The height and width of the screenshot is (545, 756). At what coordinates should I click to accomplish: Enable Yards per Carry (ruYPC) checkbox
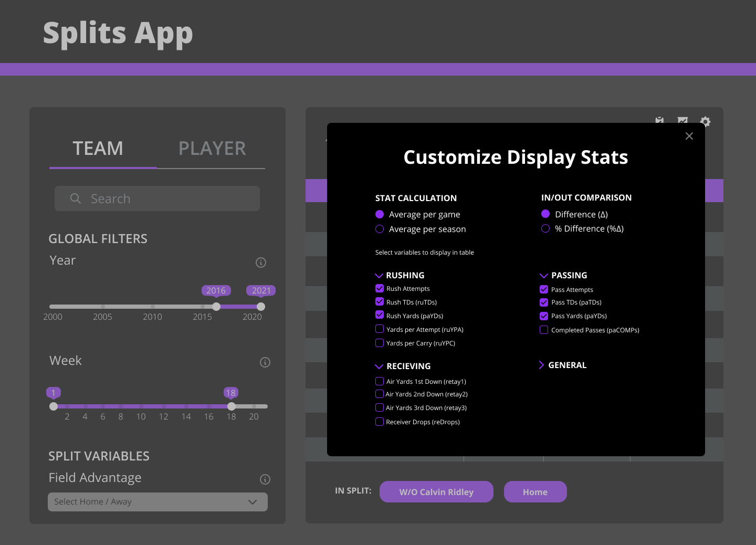[380, 343]
